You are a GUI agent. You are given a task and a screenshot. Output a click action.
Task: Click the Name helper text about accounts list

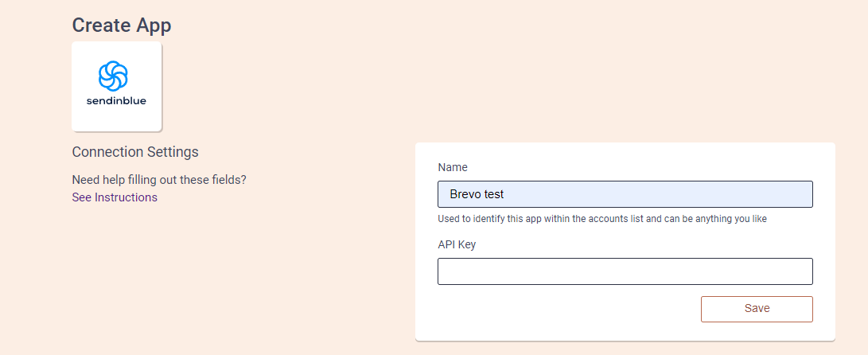click(x=602, y=219)
